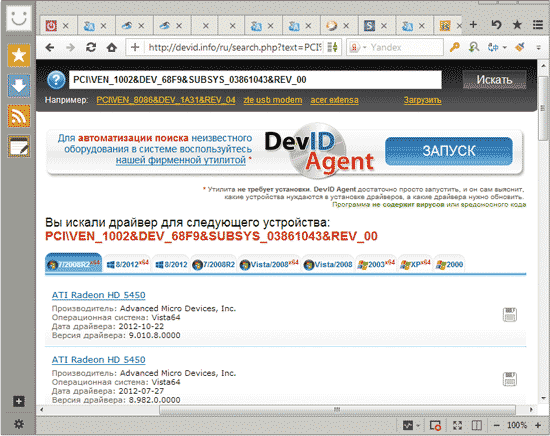
Task: Open the key-shaped password fill icon
Action: [x=455, y=47]
